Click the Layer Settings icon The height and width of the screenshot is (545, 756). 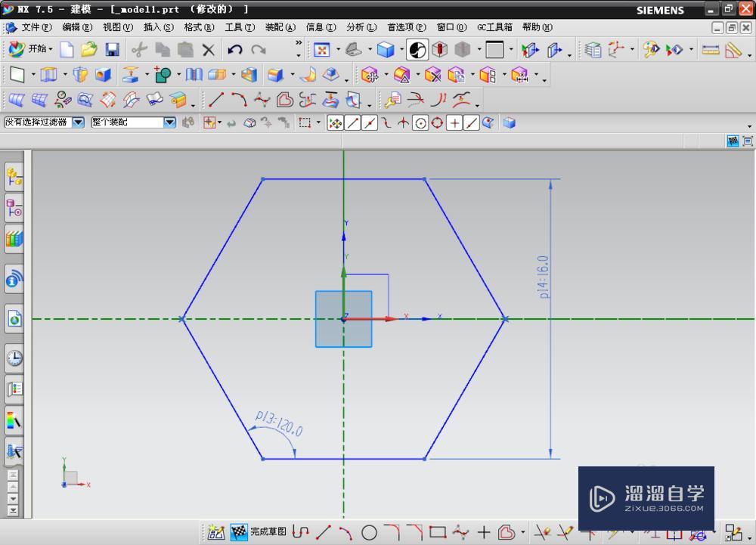pyautogui.click(x=593, y=49)
